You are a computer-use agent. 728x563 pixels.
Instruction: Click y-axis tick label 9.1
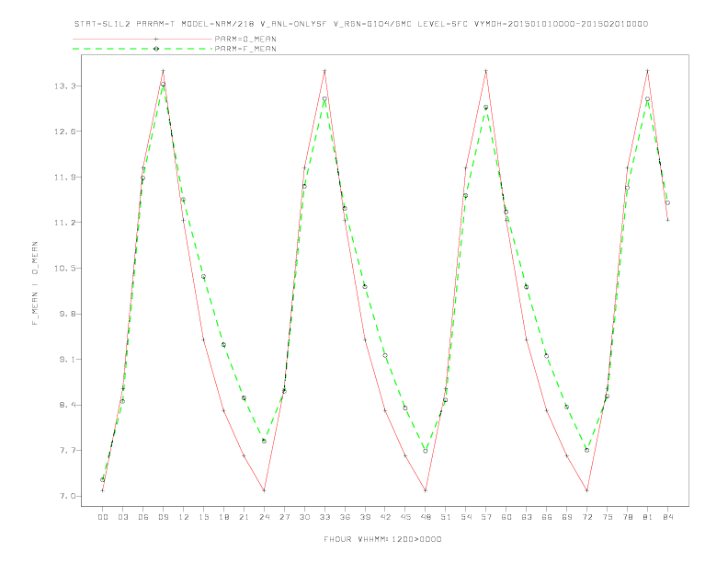(x=67, y=360)
